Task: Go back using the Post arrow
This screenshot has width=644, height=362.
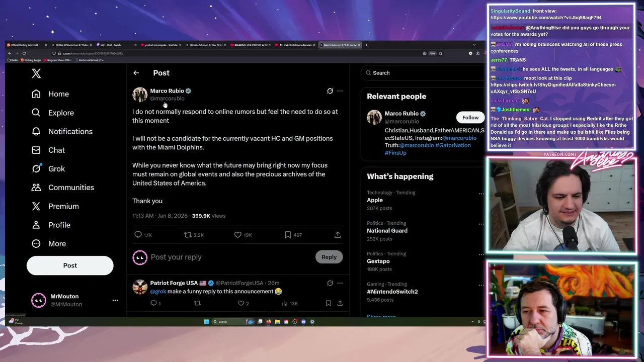Action: pyautogui.click(x=136, y=73)
